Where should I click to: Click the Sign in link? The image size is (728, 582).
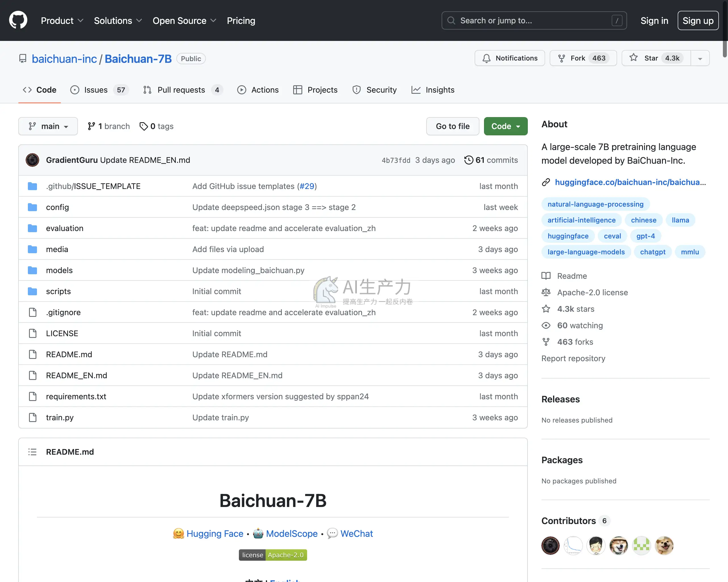654,20
